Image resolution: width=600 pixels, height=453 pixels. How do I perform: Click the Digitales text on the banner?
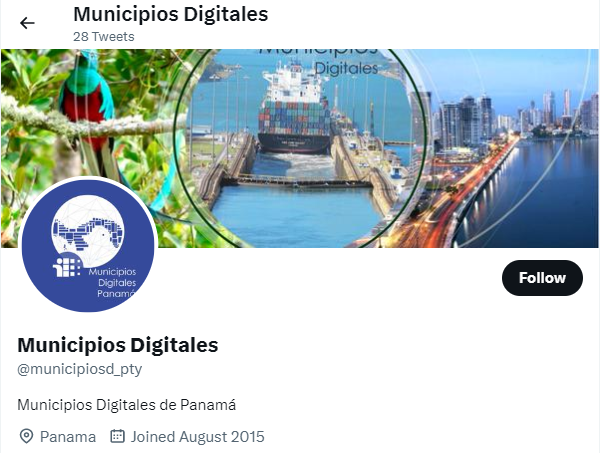click(x=346, y=68)
